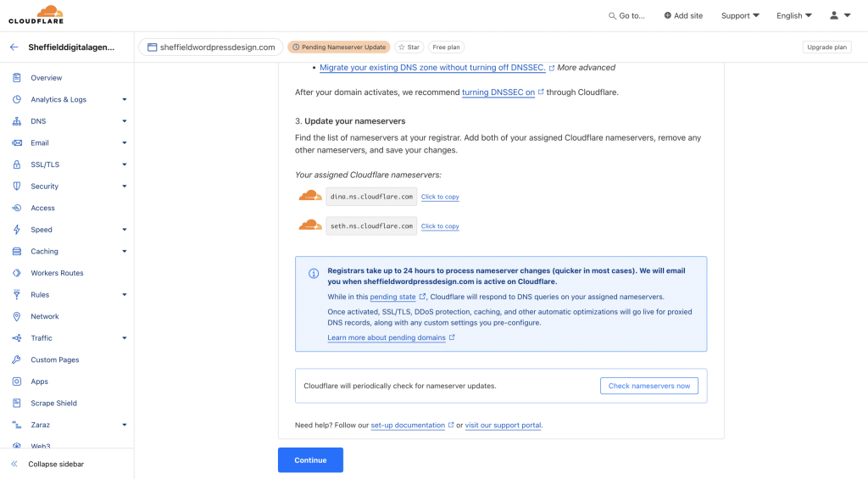Viewport: 868px width, 479px height.
Task: Click the Add site button
Action: pyautogui.click(x=683, y=15)
